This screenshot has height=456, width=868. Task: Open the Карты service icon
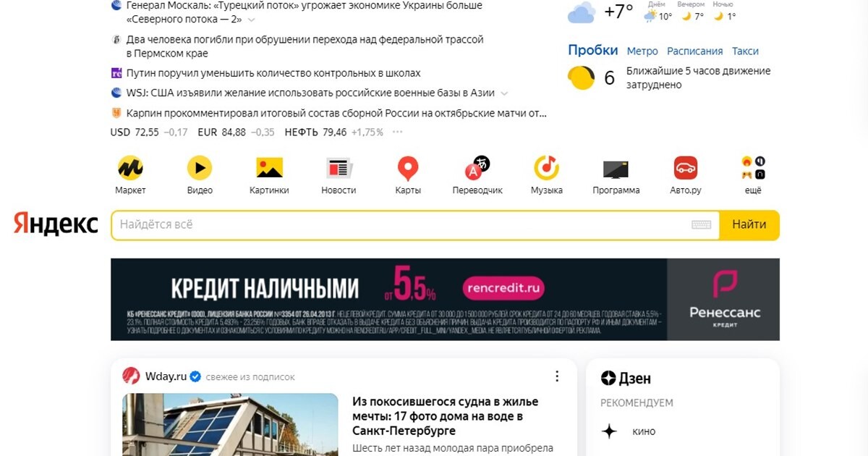(408, 169)
